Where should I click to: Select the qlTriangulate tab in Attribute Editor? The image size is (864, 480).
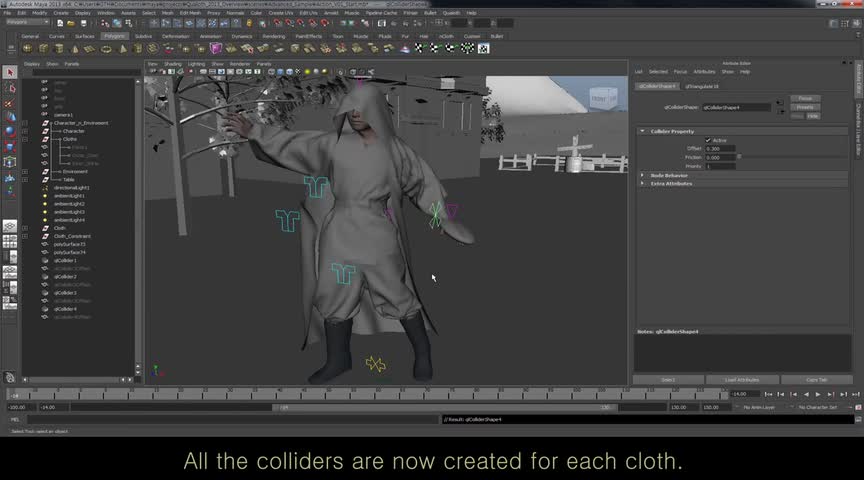click(701, 87)
